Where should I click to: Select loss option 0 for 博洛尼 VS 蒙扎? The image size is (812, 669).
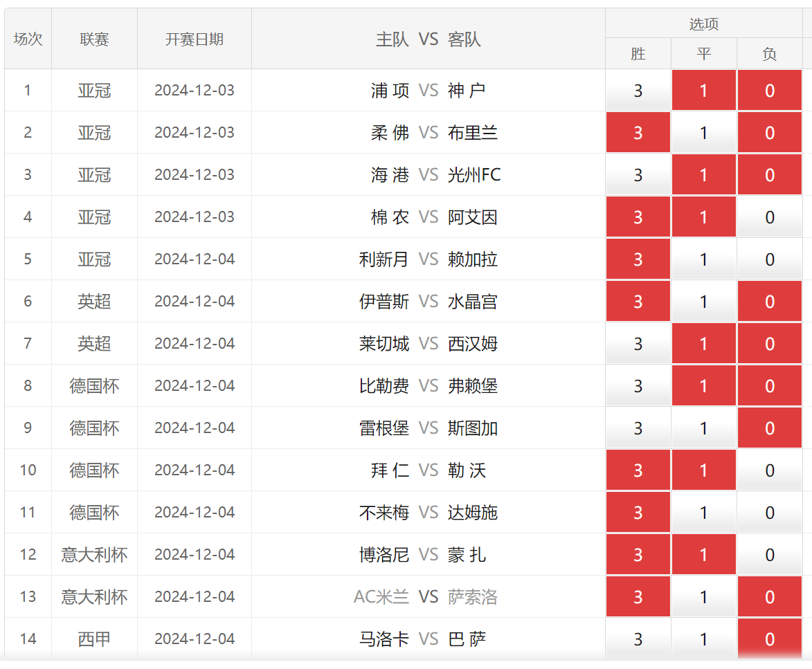pyautogui.click(x=770, y=555)
